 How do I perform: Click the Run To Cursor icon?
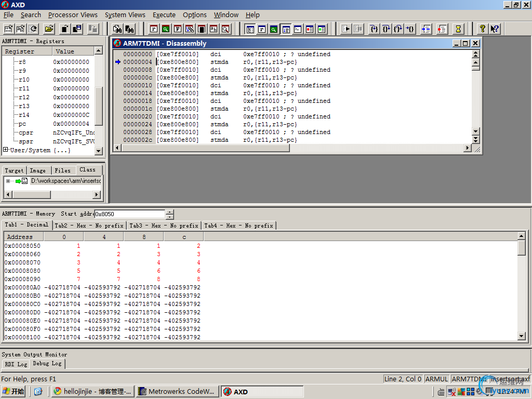[x=410, y=29]
